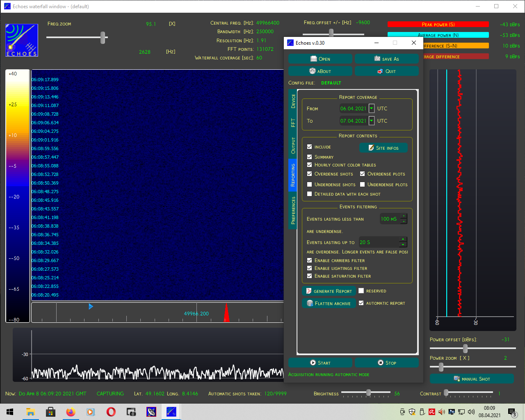Click the Echoes logo in waterfall window
Image resolution: width=525 pixels, height=420 pixels.
(x=22, y=40)
